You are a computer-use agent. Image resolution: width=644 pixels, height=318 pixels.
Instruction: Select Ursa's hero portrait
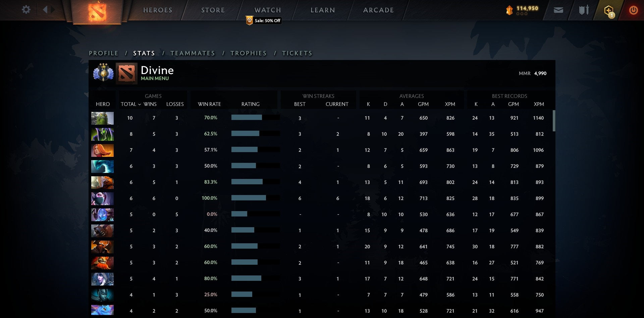click(x=102, y=231)
